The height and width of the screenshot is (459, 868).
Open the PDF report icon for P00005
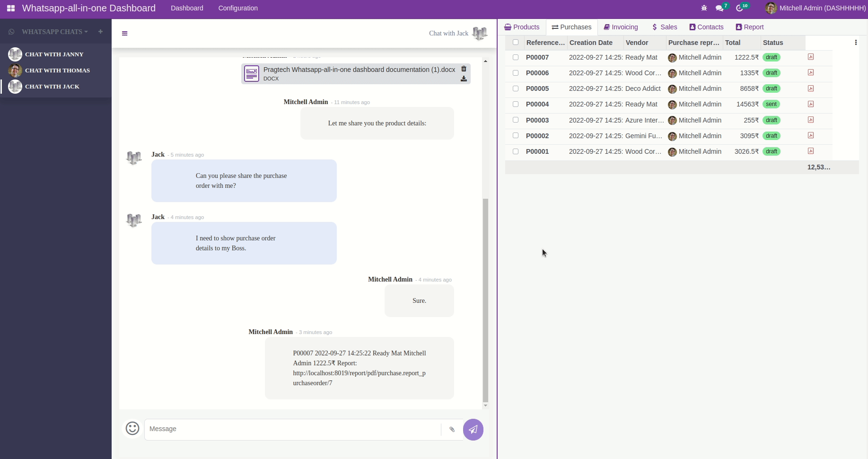(x=811, y=88)
